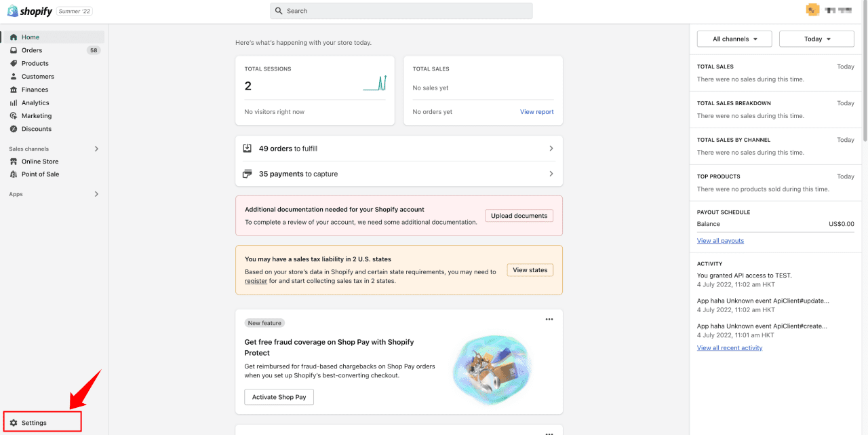The width and height of the screenshot is (868, 435).
Task: Click the Online Store storefront icon
Action: (x=14, y=162)
